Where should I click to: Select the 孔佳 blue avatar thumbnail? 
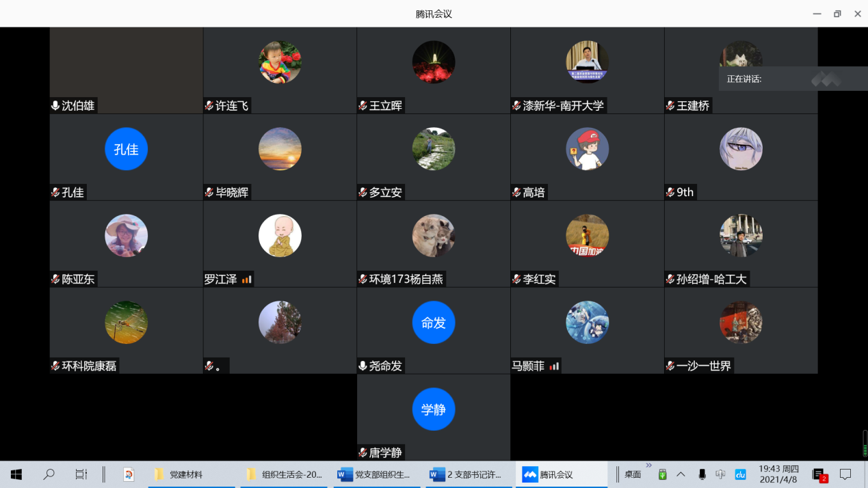tap(126, 149)
